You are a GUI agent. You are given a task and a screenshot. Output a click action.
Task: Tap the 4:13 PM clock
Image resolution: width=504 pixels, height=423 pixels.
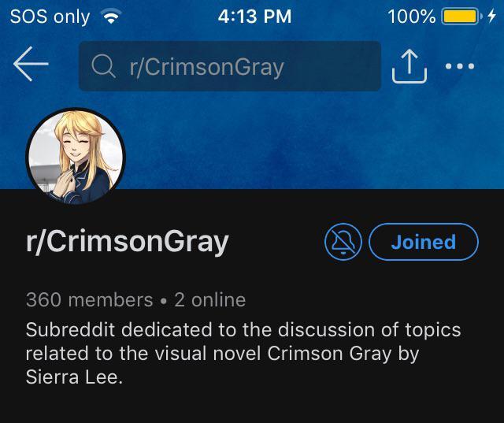click(254, 17)
